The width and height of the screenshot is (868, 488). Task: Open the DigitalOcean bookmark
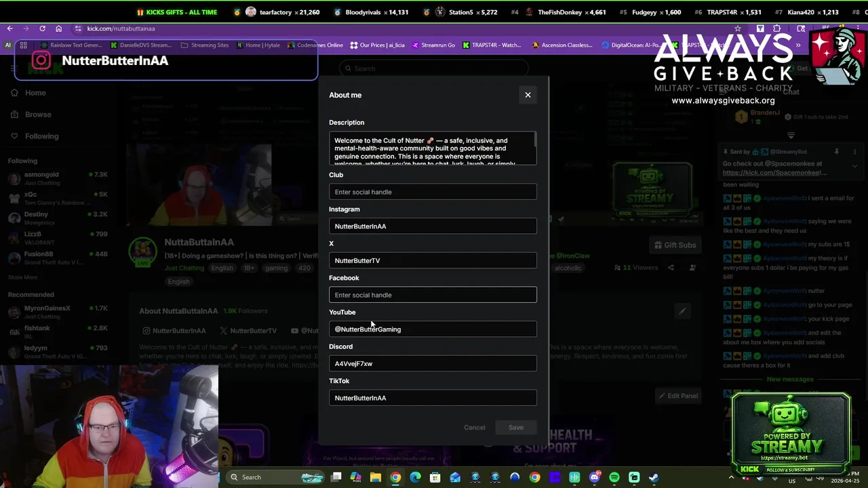pos(631,45)
